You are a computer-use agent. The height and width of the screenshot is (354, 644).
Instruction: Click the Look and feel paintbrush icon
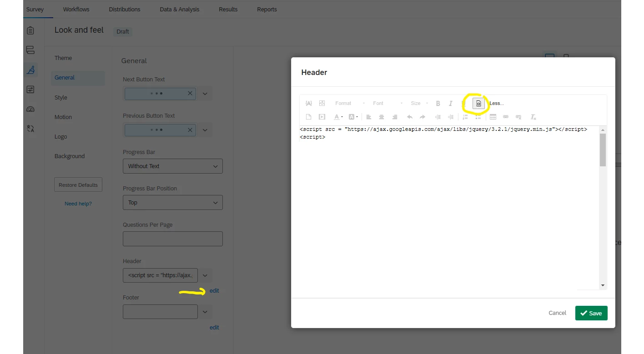31,70
